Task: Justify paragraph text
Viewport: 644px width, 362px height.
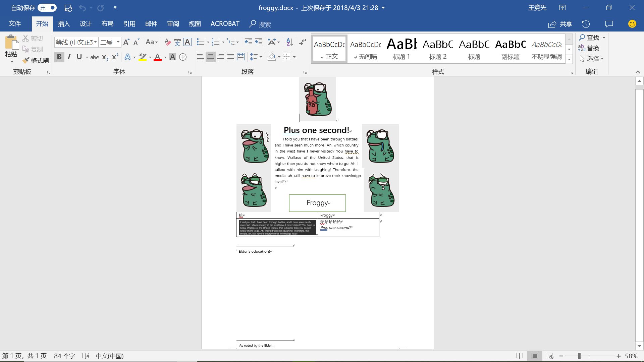Action: (x=231, y=57)
